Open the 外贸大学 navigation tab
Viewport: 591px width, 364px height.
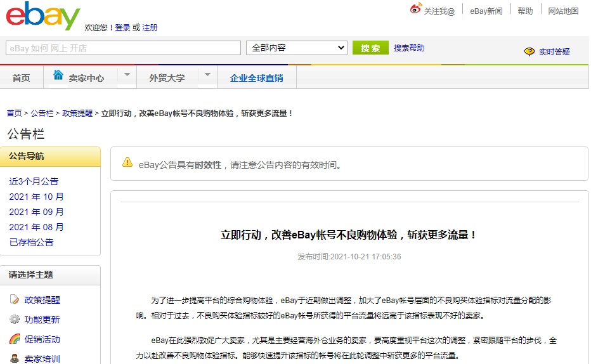[167, 78]
